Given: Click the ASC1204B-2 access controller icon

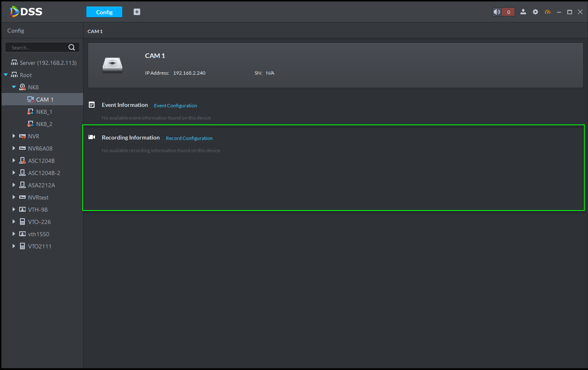Looking at the screenshot, I should (22, 173).
